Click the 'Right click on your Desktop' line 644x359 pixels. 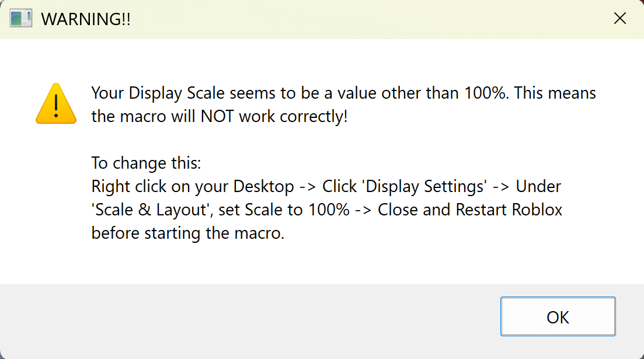coord(193,187)
